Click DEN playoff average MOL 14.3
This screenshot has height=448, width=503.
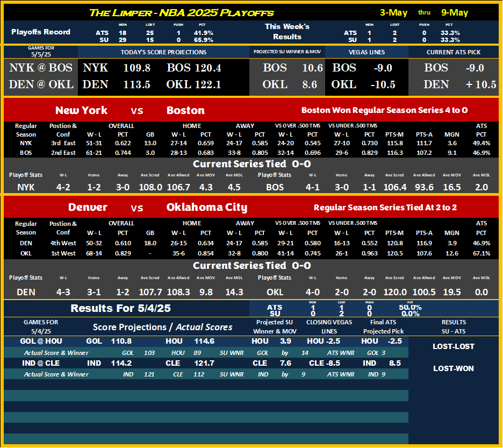click(234, 292)
